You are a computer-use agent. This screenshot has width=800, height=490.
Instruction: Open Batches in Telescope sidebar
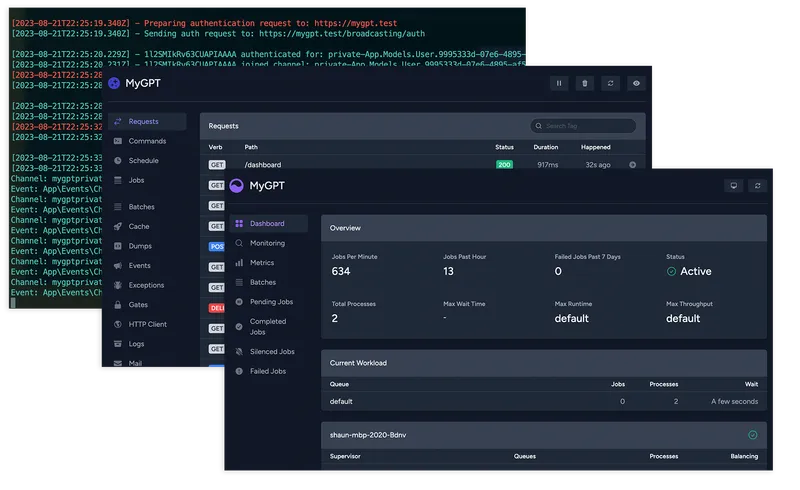[147, 207]
